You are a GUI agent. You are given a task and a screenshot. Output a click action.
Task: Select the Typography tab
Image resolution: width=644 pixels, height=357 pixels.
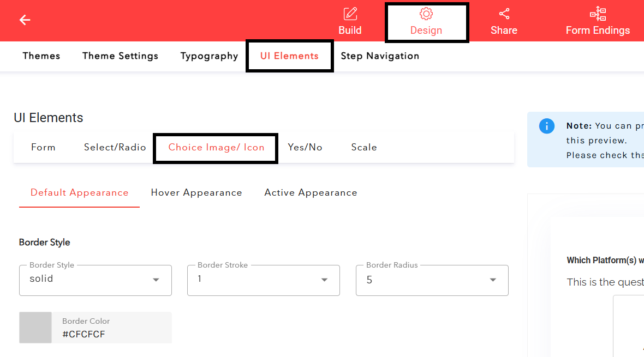coord(209,56)
